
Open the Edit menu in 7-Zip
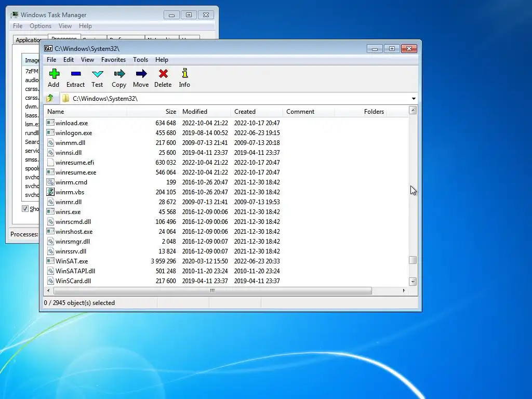point(69,60)
